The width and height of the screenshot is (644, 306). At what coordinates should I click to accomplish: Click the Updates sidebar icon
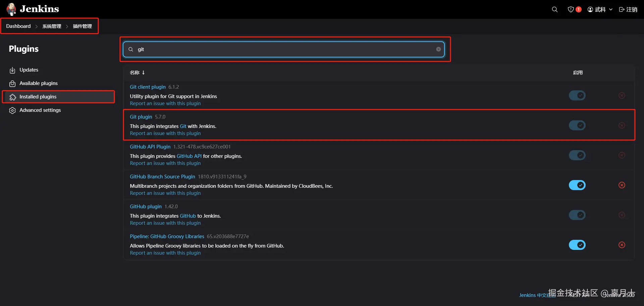pos(12,70)
